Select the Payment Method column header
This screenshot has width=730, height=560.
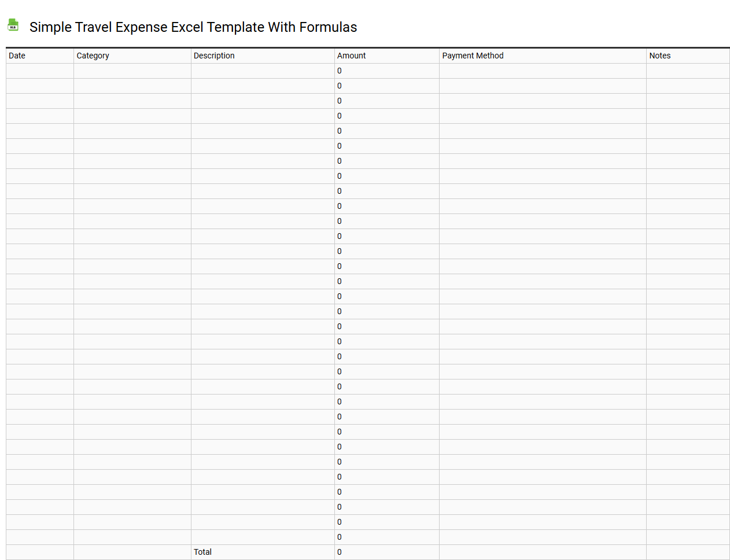472,56
